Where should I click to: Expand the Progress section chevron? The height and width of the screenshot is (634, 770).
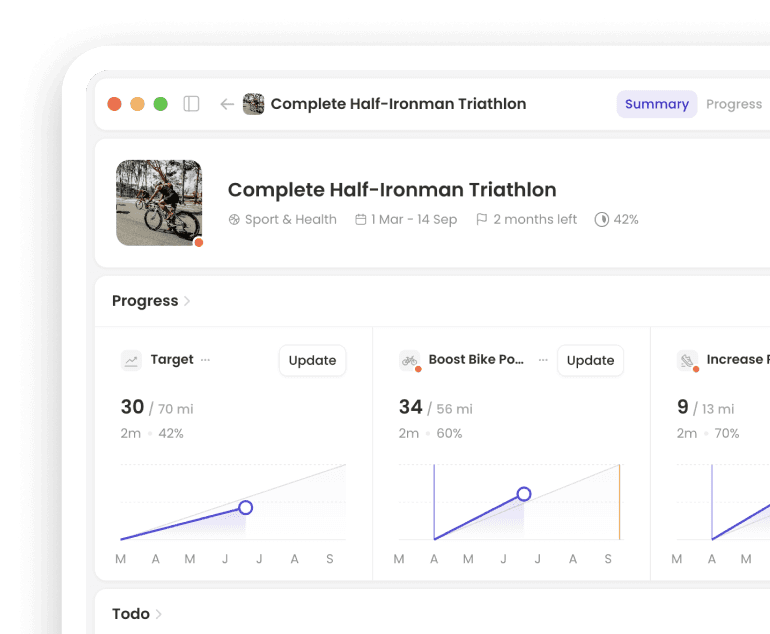[x=187, y=301]
